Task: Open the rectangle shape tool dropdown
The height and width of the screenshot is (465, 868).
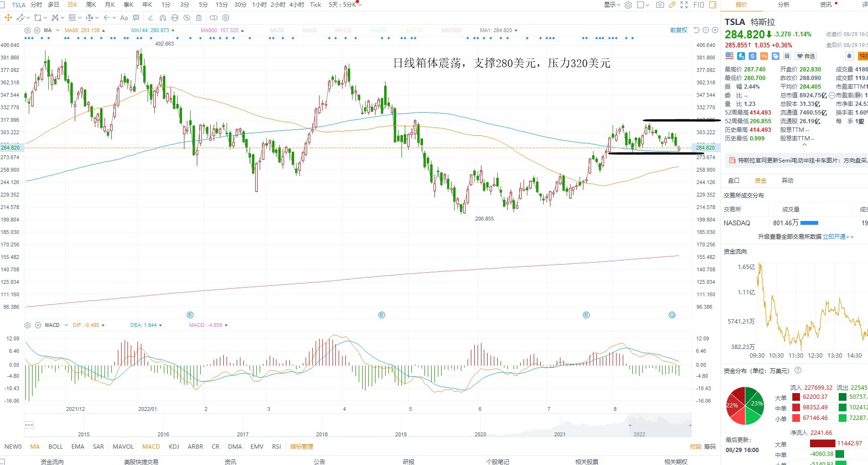Action: (45, 18)
